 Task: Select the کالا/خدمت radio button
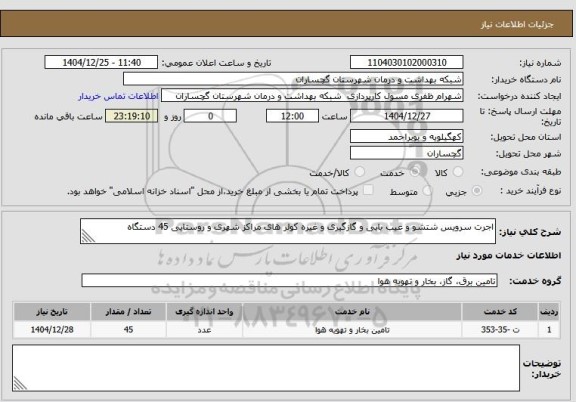(360, 172)
